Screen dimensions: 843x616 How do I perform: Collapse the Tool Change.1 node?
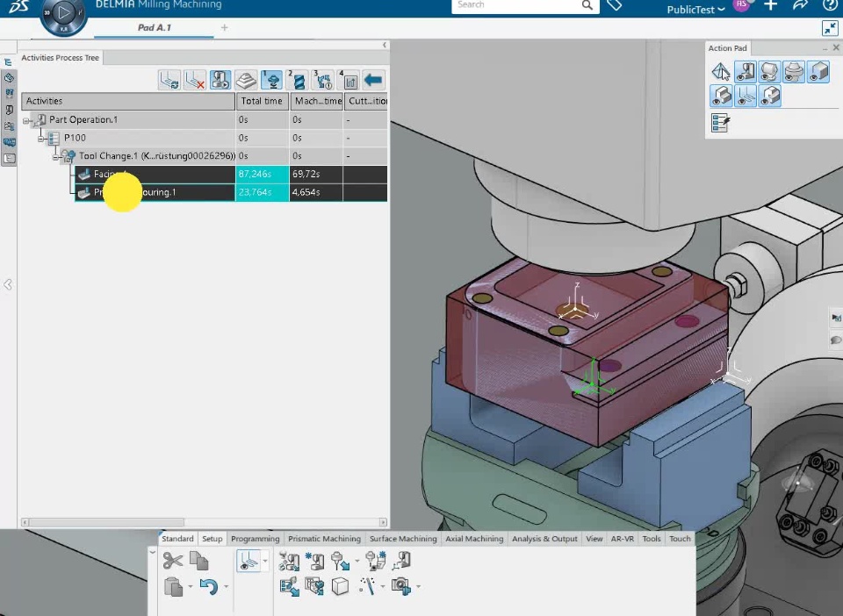point(55,157)
